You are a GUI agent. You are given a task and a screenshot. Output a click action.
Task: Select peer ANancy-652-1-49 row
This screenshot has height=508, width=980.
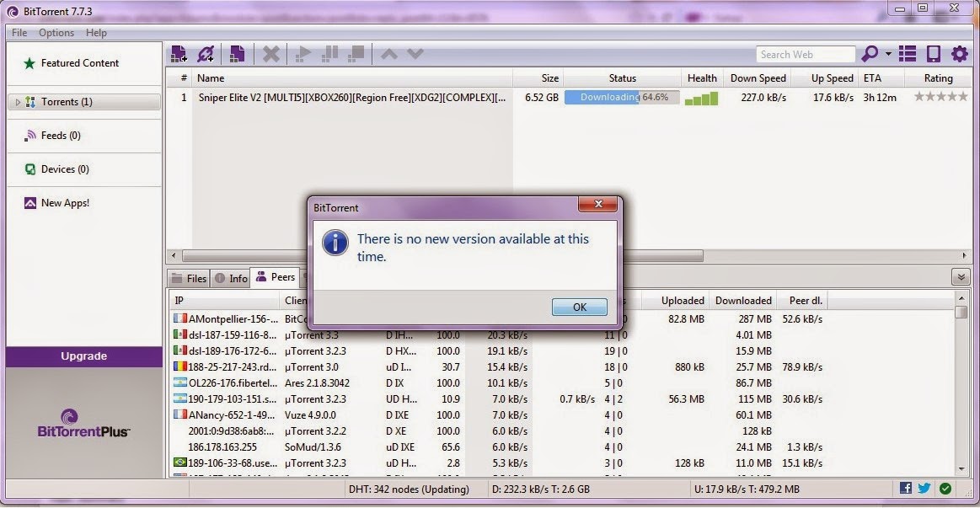click(563, 414)
